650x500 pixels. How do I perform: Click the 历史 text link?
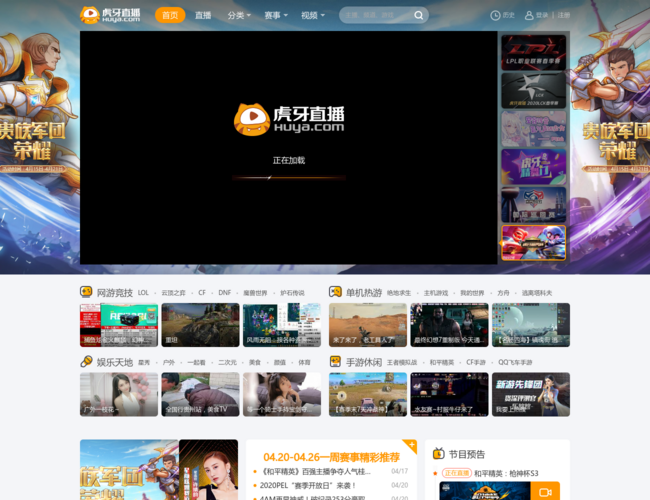[509, 15]
